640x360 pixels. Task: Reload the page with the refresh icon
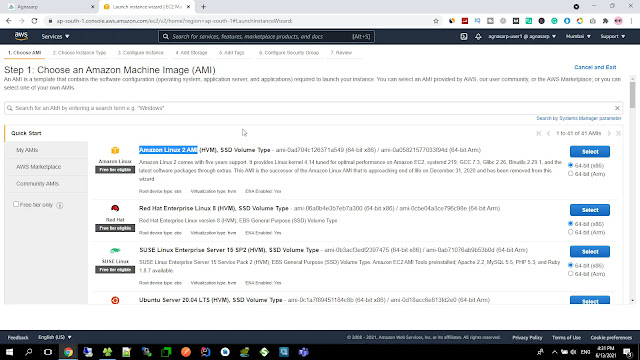point(34,20)
